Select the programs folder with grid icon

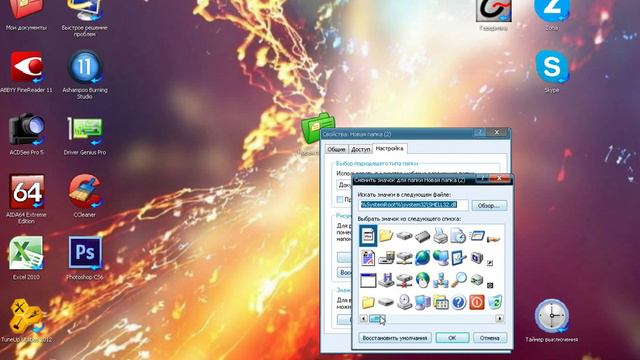click(440, 302)
